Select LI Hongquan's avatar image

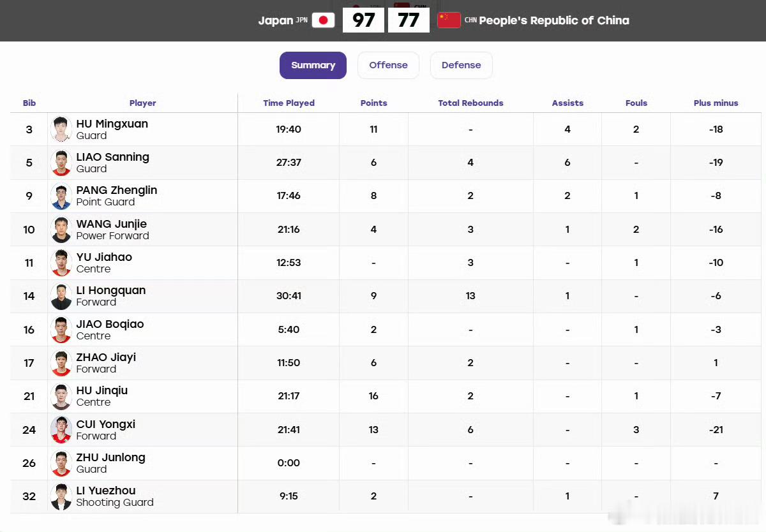coord(61,296)
